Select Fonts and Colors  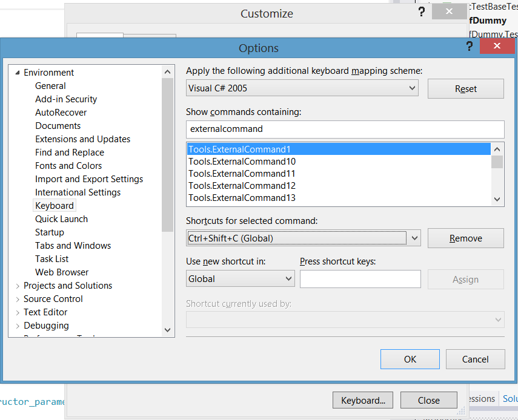pos(68,166)
